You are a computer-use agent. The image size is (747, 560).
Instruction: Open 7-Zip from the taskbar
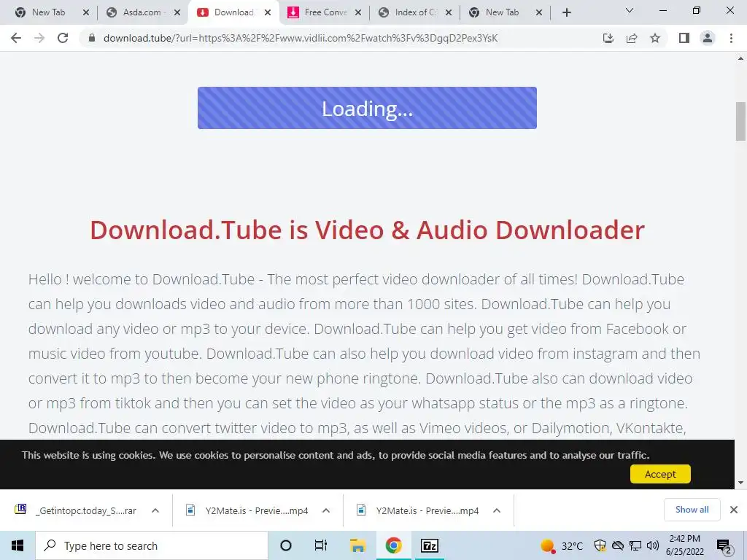[x=429, y=545]
